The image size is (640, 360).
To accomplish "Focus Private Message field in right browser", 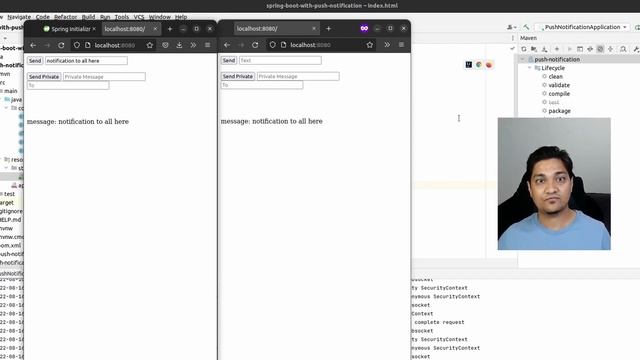I will point(298,76).
